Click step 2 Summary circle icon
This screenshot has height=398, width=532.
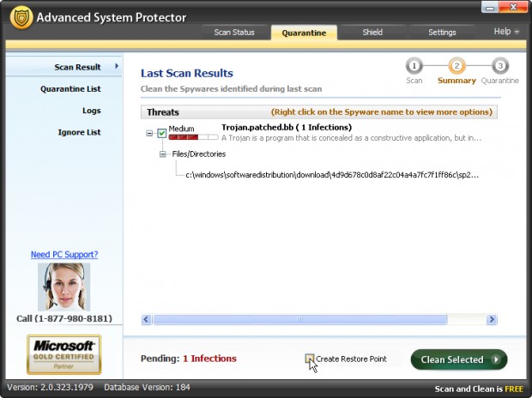coord(456,66)
